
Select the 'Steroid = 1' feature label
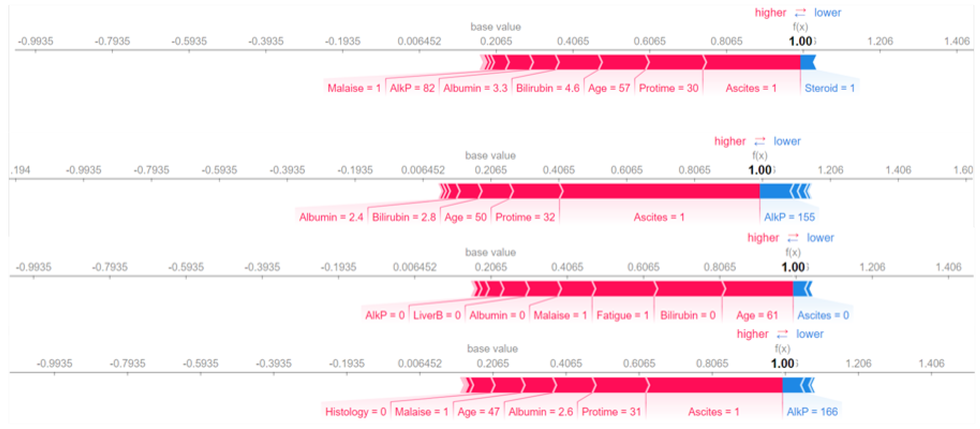point(829,88)
